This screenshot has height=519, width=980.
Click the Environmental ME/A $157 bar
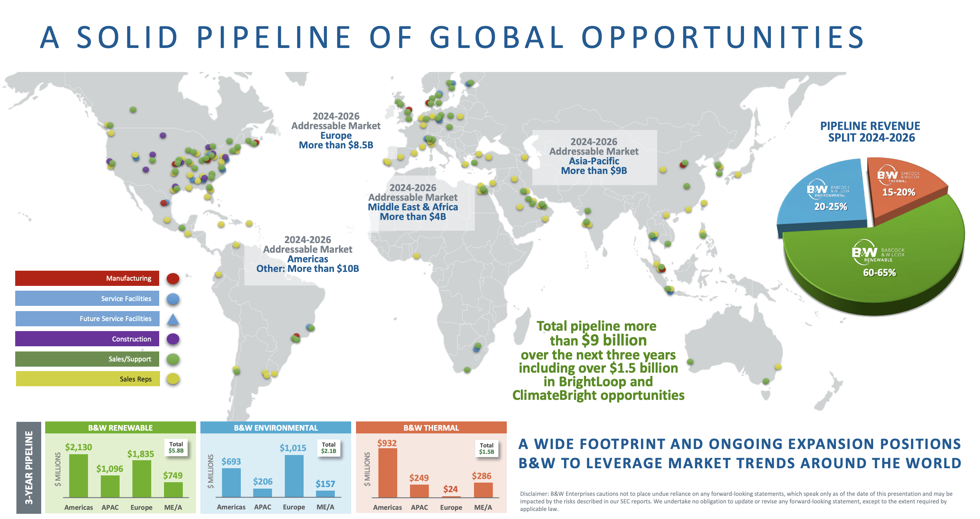point(325,494)
